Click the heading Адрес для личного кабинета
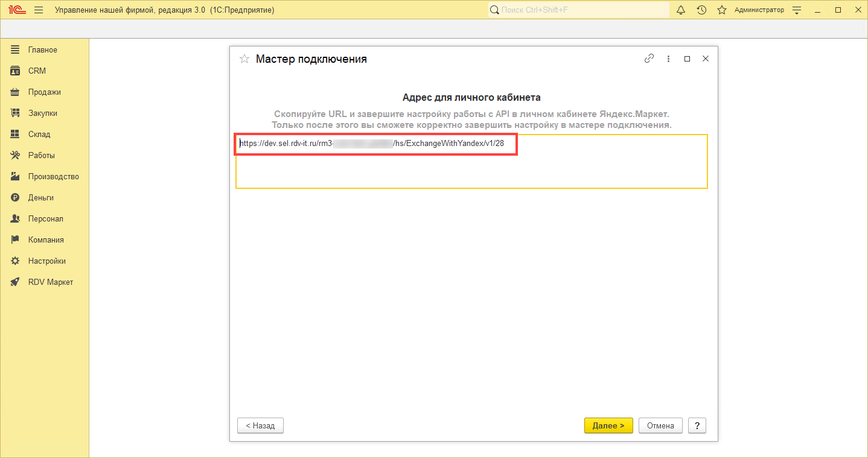Image resolution: width=868 pixels, height=458 pixels. [471, 97]
